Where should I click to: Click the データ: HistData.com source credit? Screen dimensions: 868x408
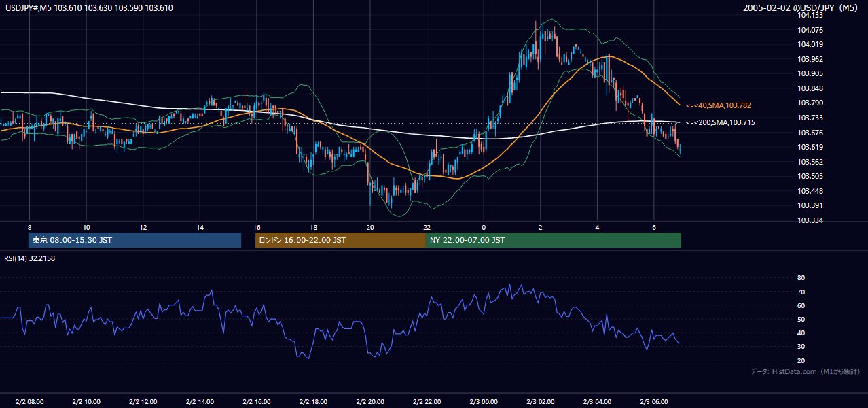(806, 371)
